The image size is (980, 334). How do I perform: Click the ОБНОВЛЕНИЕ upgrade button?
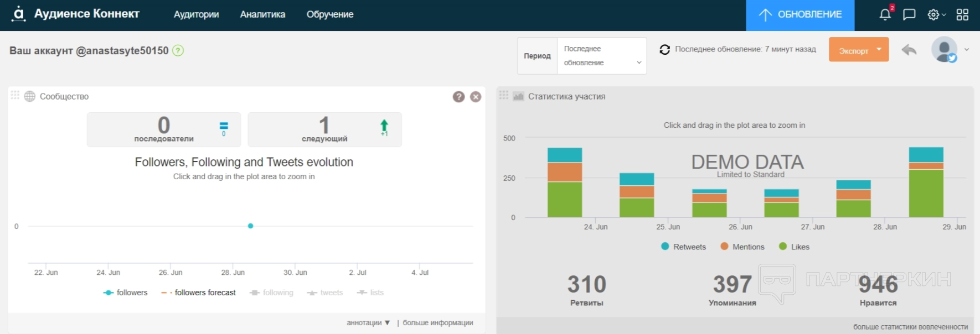800,15
